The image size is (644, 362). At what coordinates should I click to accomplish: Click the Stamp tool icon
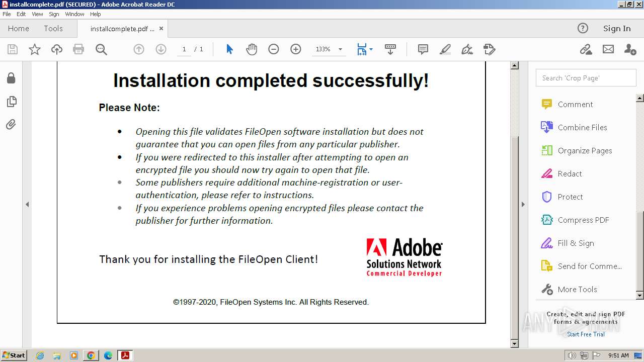(x=490, y=49)
